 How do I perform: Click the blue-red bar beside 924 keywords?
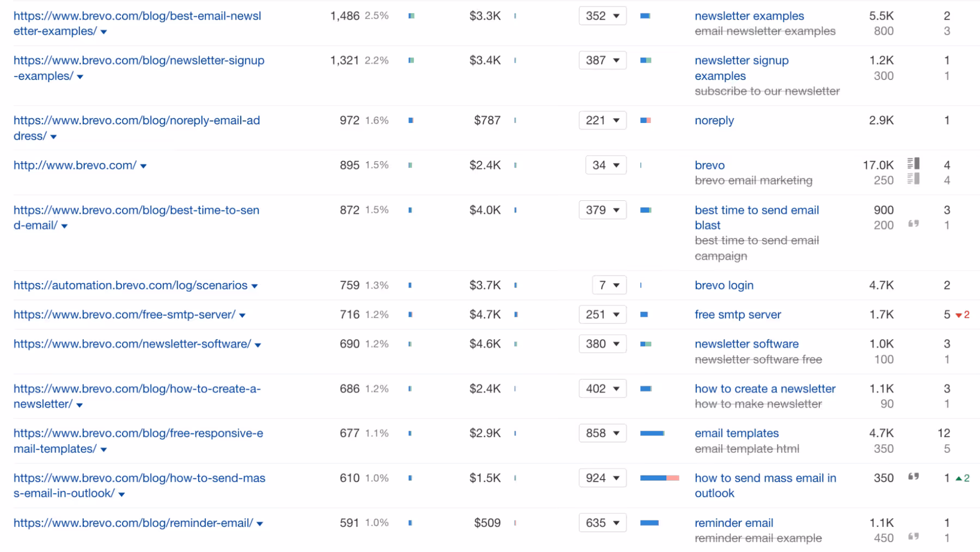(x=659, y=478)
